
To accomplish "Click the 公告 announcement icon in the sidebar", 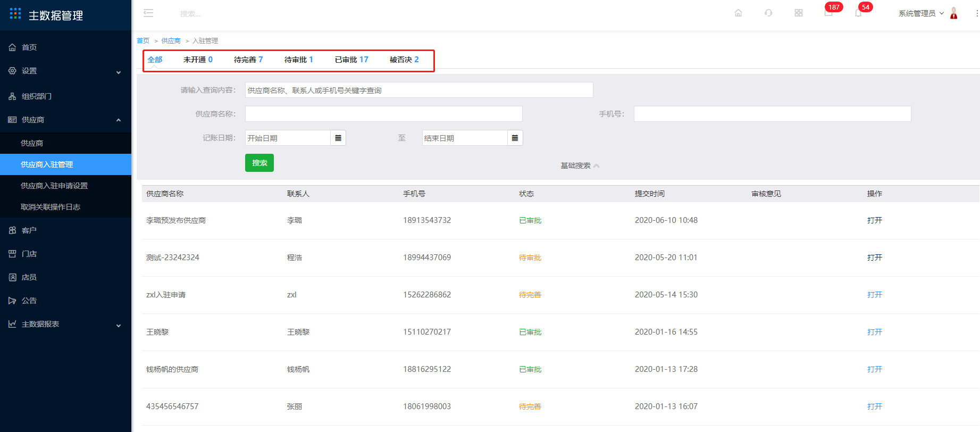I will (12, 301).
